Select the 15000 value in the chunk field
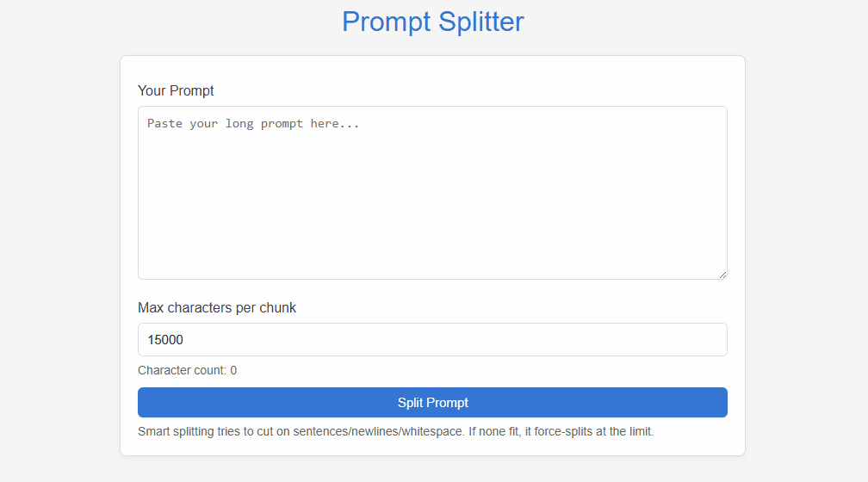Viewport: 868px width, 482px height. pos(165,340)
